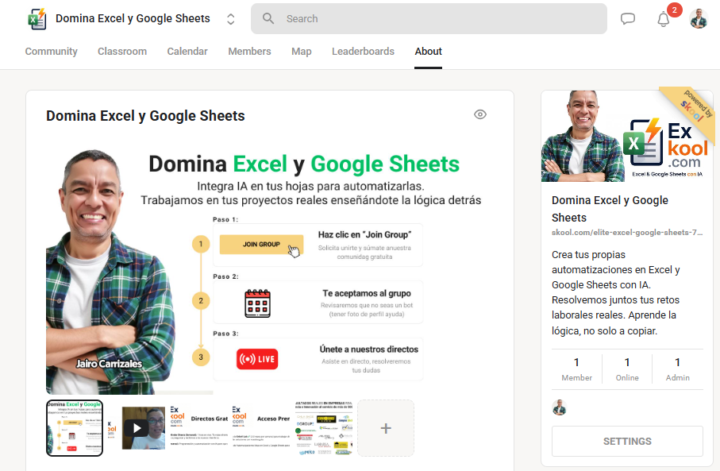Image resolution: width=720 pixels, height=471 pixels.
Task: Click the group description text starting 'Crea tus propias'
Action: pyautogui.click(x=616, y=292)
